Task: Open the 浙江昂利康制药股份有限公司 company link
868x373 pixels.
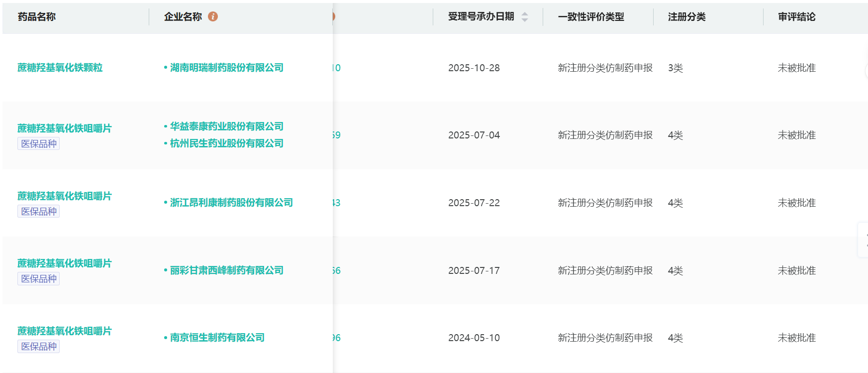Action: (231, 203)
